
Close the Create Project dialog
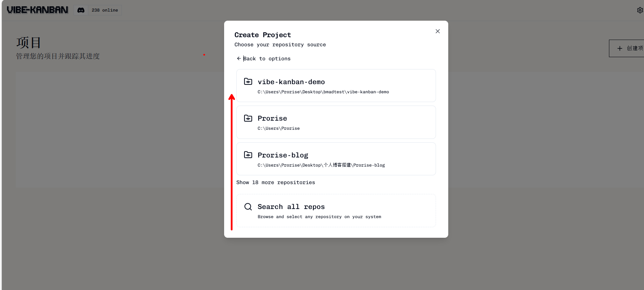[437, 31]
